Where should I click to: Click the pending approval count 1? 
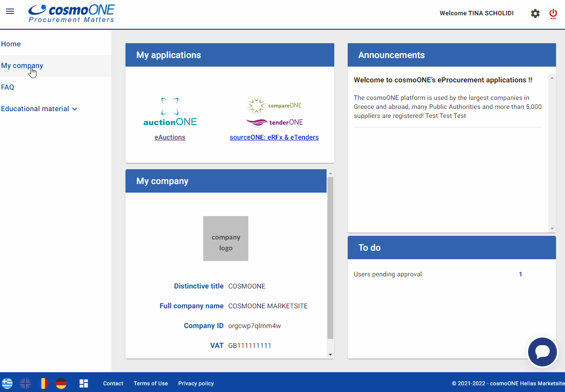(520, 274)
